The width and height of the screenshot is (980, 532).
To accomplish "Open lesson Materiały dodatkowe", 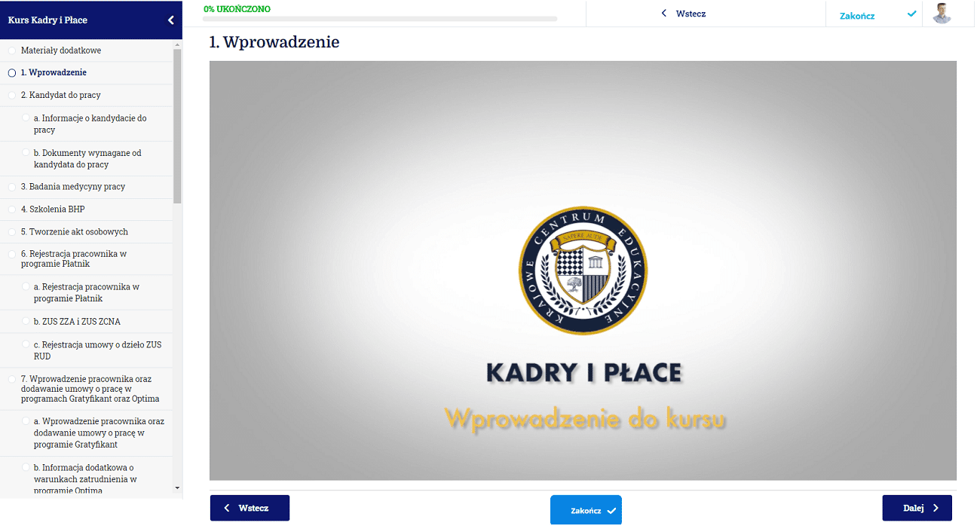I will (61, 50).
